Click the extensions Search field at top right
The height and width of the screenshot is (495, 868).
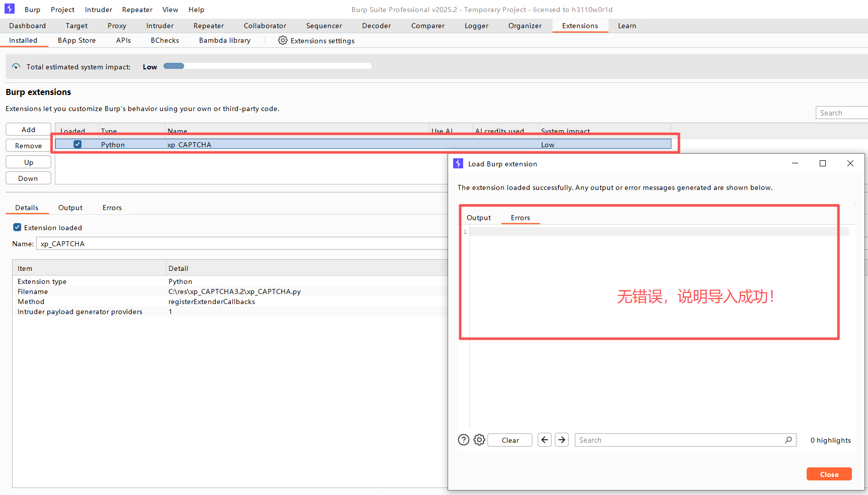(842, 113)
